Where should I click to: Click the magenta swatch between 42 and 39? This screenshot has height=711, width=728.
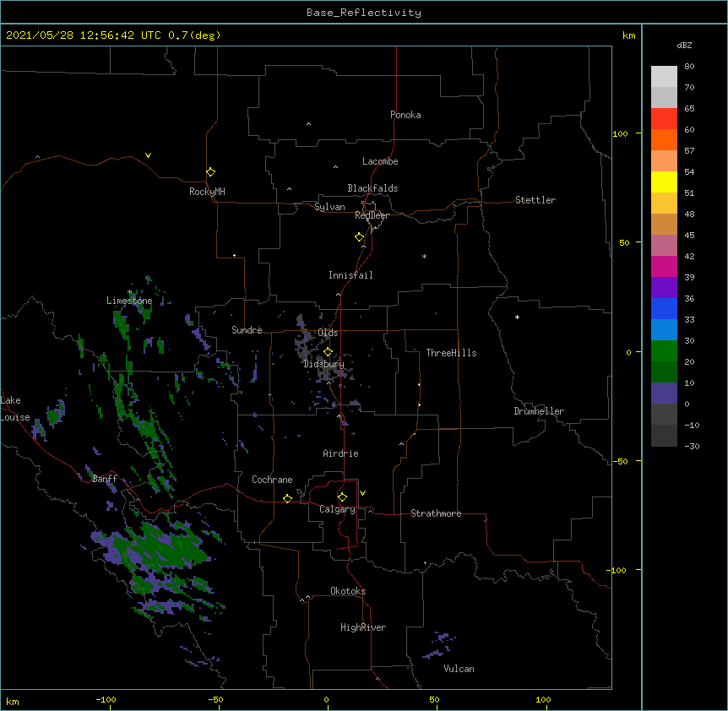click(x=664, y=266)
